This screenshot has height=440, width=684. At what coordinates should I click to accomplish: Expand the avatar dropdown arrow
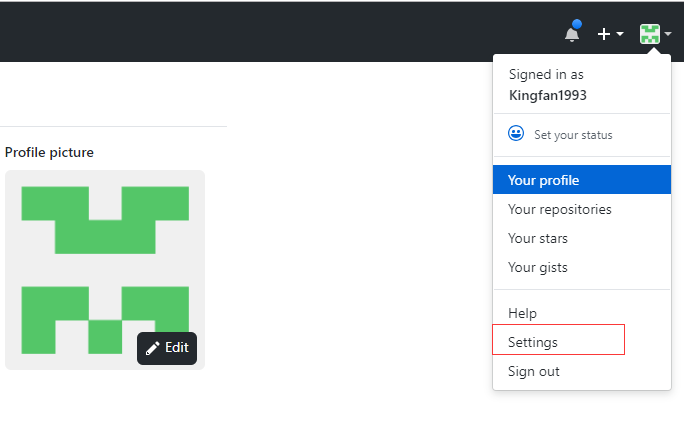click(x=668, y=34)
